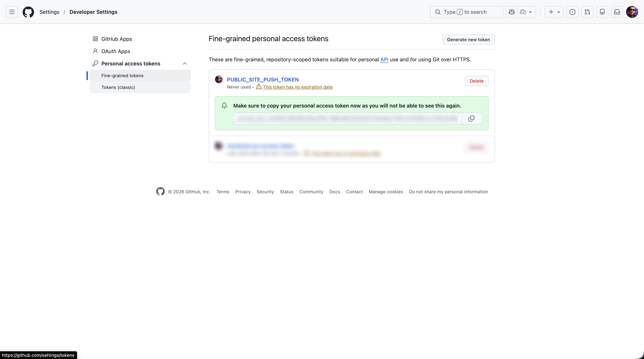Open notifications inbox icon
Screen dimensions: 644x359
617,12
